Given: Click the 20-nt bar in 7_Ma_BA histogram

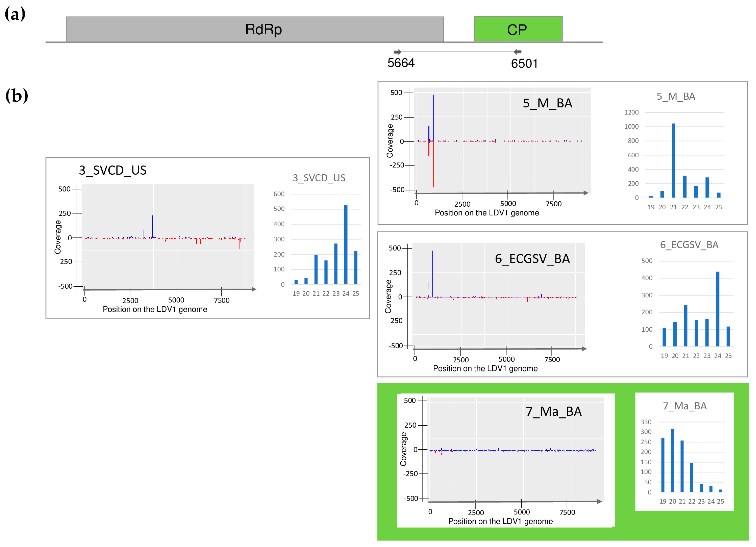Looking at the screenshot, I should (x=672, y=460).
